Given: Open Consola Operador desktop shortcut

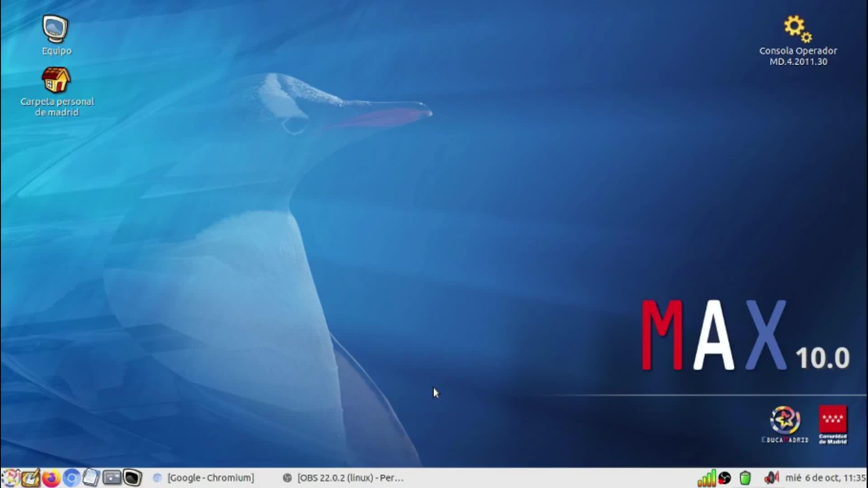Looking at the screenshot, I should 797,29.
